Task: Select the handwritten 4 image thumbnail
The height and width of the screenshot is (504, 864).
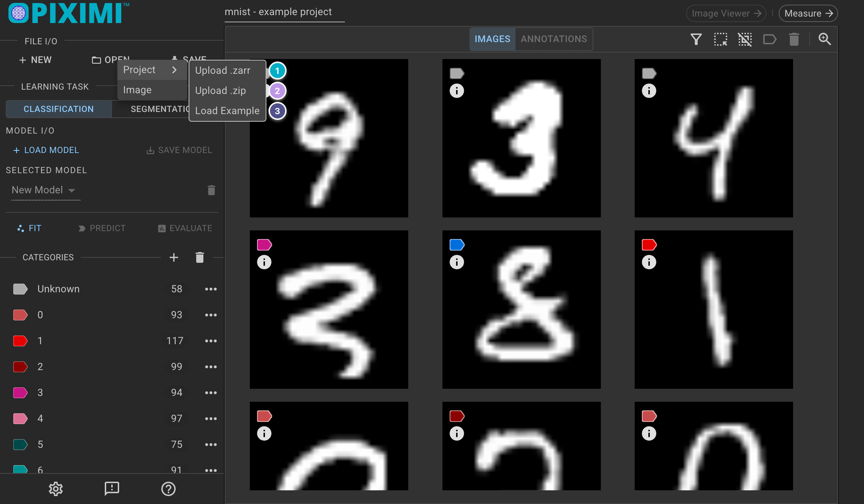Action: click(x=714, y=138)
